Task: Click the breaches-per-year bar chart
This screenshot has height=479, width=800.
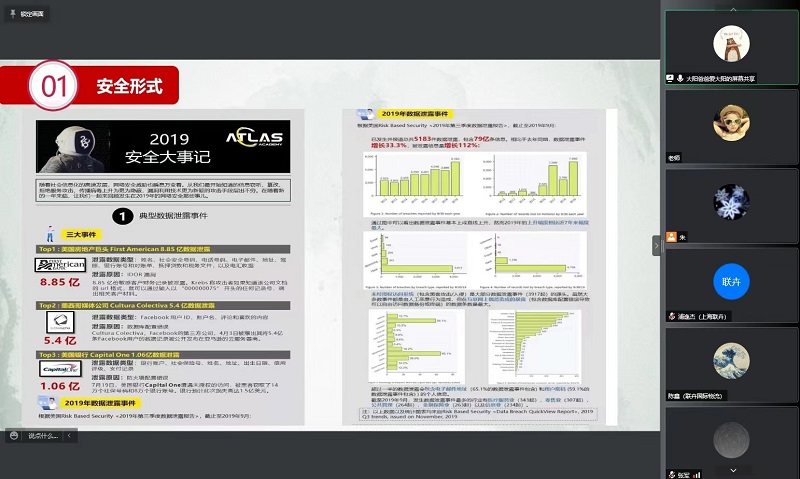Action: [x=418, y=184]
